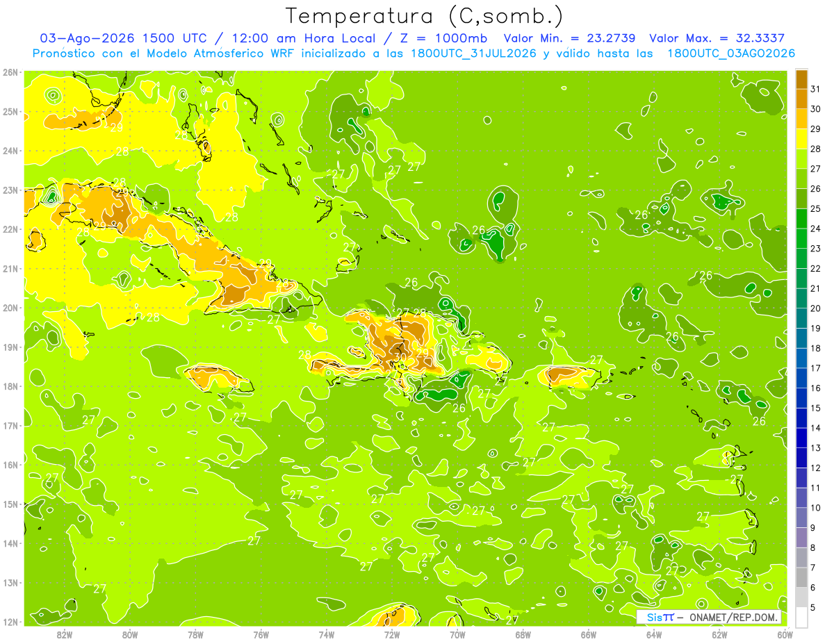
Task: Click the "ONAMET/REP.DOM." credit label
Action: pos(733,617)
